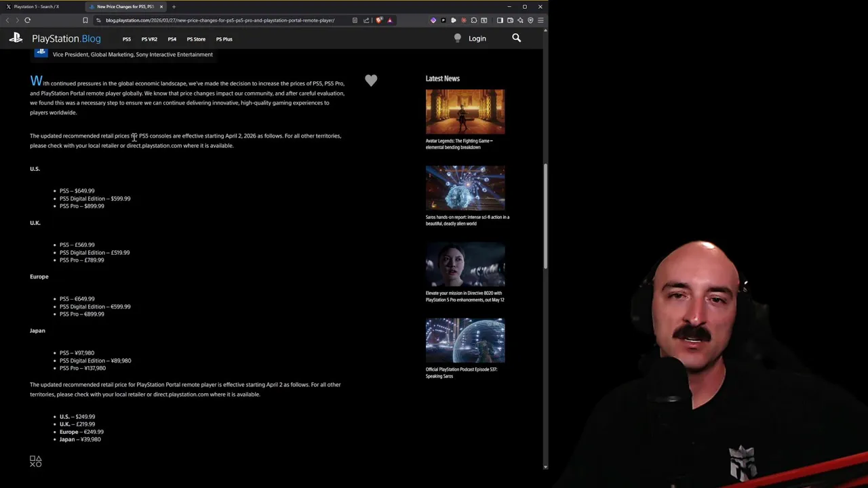Open the blog search magnifier icon

coord(517,38)
